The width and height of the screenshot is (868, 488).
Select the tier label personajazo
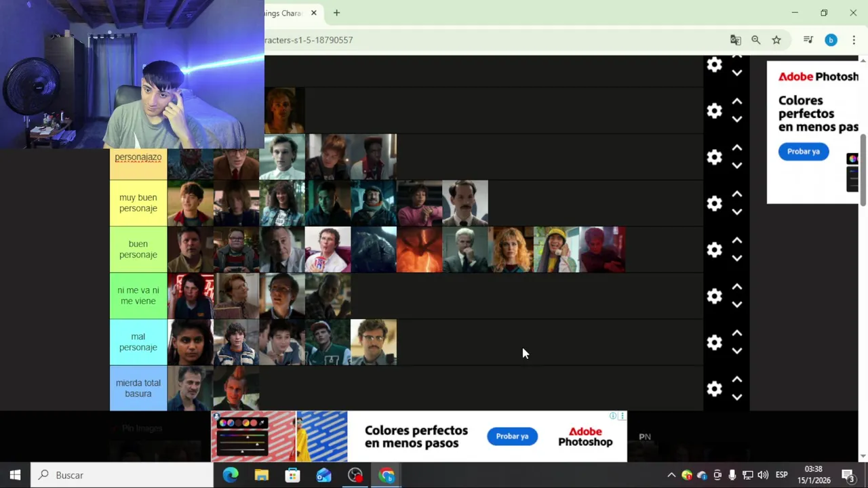(x=138, y=157)
